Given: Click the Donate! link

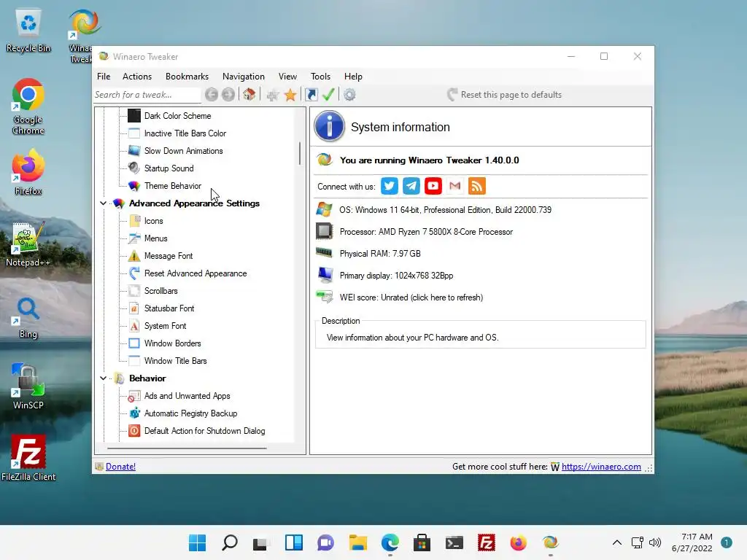Looking at the screenshot, I should click(x=120, y=467).
